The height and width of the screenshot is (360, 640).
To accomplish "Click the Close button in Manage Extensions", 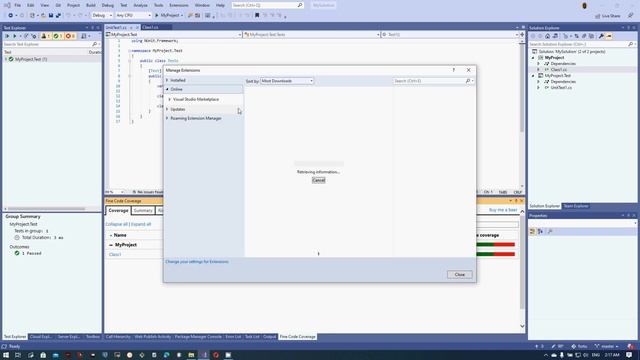I will coord(460,275).
